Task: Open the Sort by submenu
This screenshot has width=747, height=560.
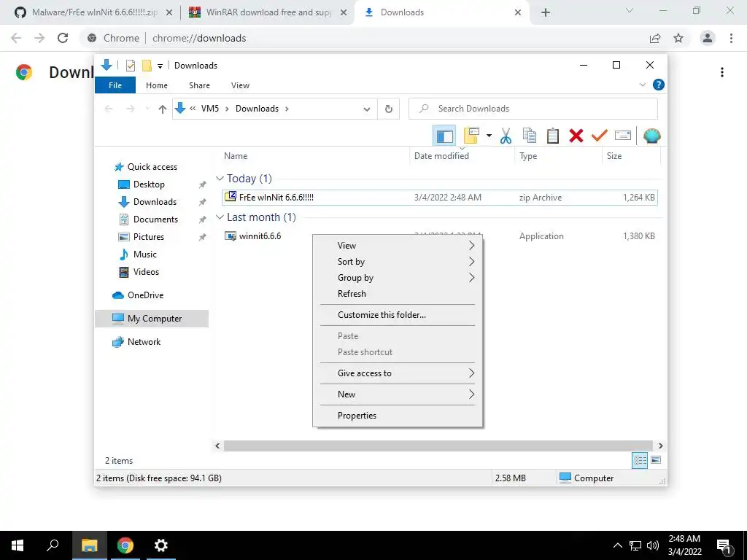Action: [398, 262]
